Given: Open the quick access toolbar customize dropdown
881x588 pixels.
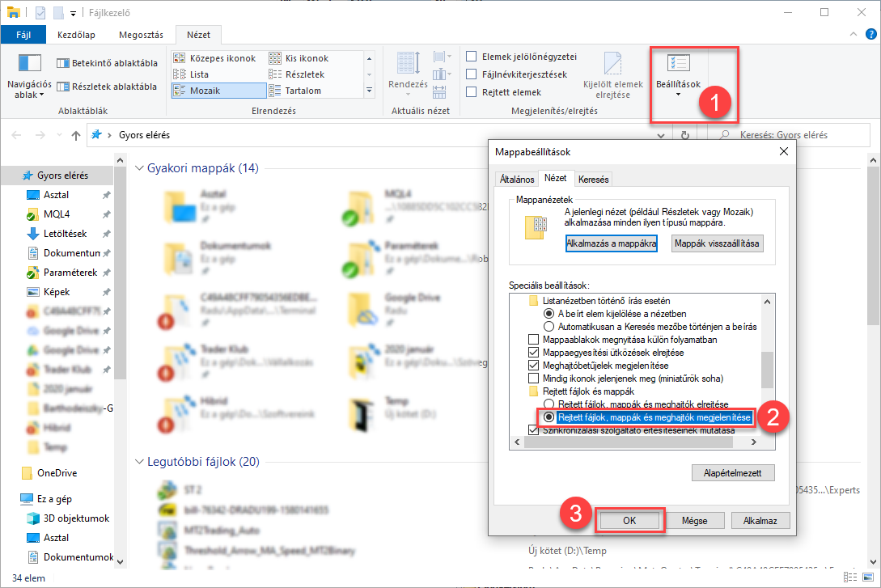Looking at the screenshot, I should pos(73,14).
